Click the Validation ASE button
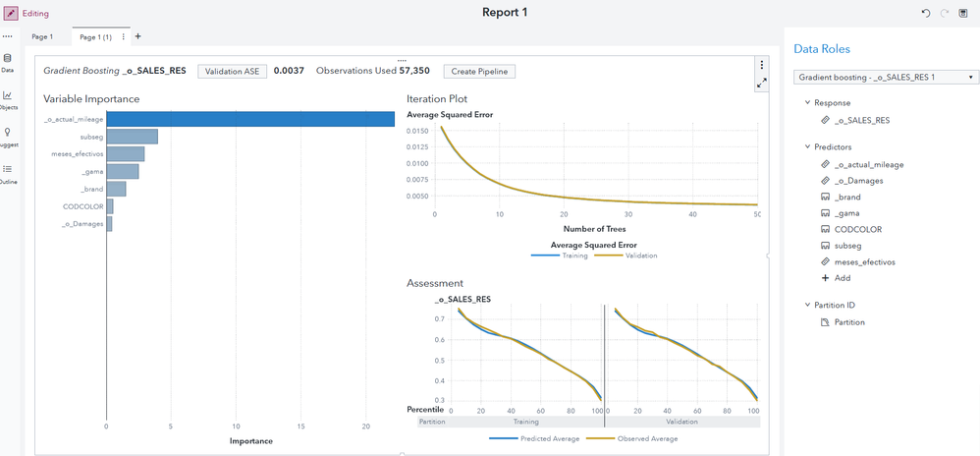This screenshot has height=456, width=980. [232, 71]
